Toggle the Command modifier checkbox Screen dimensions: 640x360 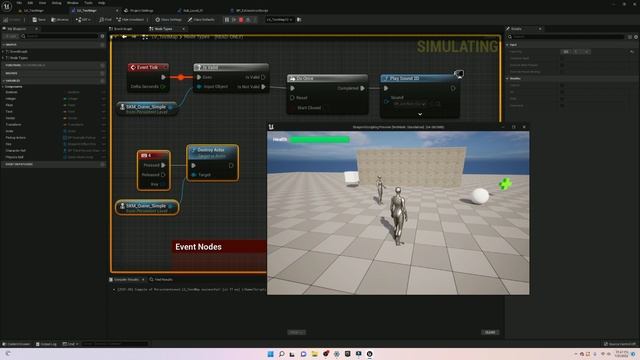pos(562,105)
